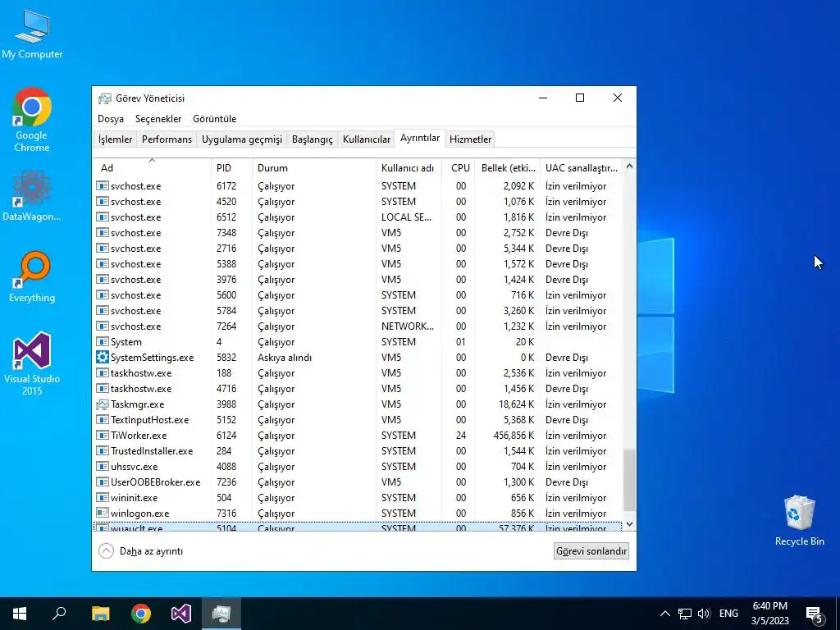840x630 pixels.
Task: Sort by the Durum column header
Action: pyautogui.click(x=314, y=167)
